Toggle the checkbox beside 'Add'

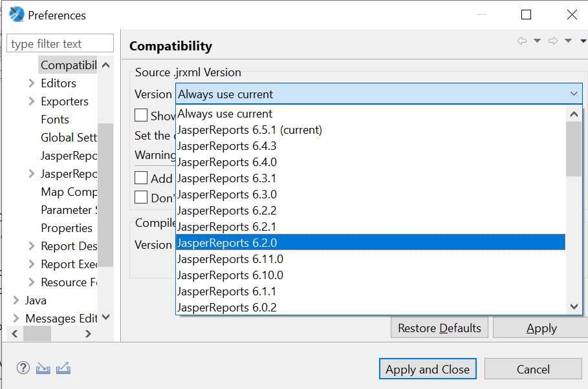coord(141,178)
